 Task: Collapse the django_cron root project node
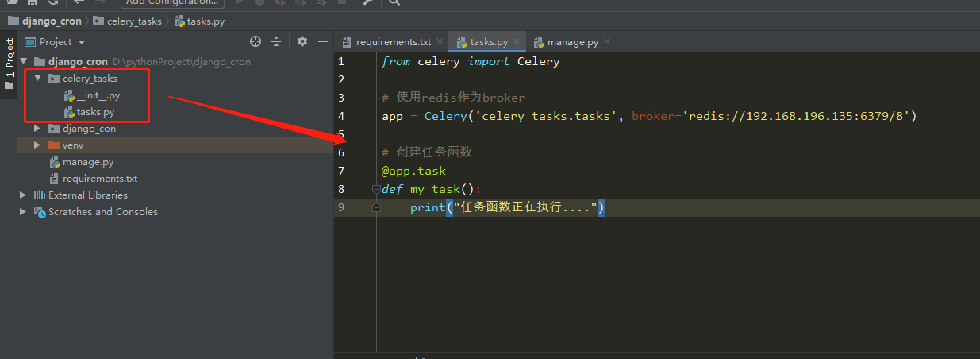(x=24, y=62)
